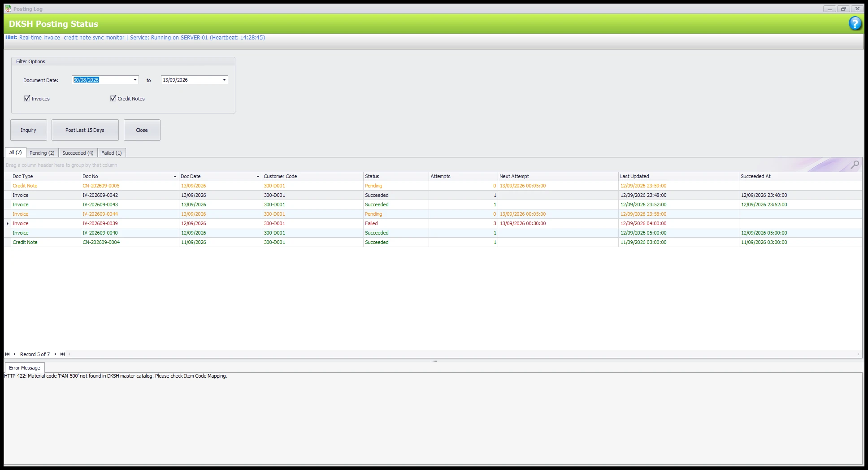Go to next record navigator arrow
The width and height of the screenshot is (868, 470).
coord(55,354)
